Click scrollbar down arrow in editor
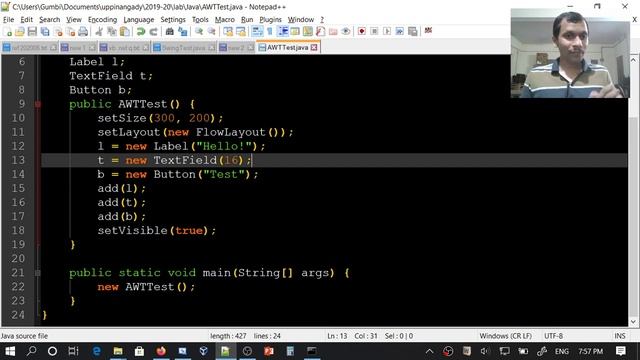This screenshot has width=640, height=360. pyautogui.click(x=633, y=322)
